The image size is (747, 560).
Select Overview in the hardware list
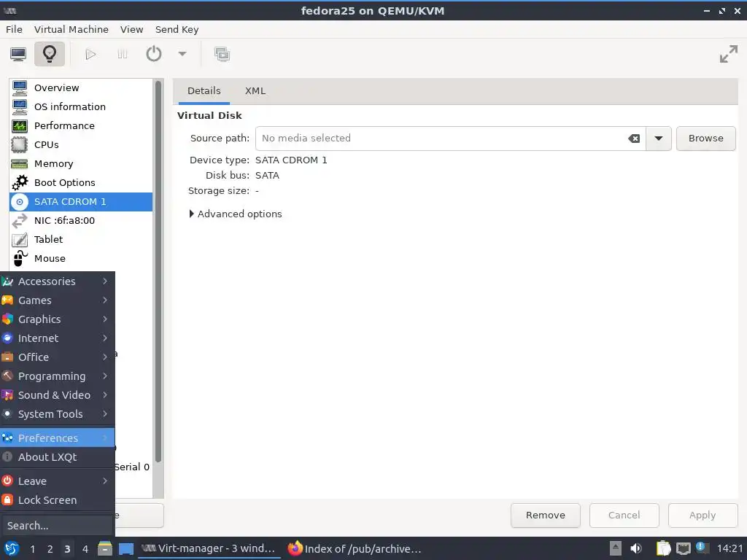[x=81, y=87]
